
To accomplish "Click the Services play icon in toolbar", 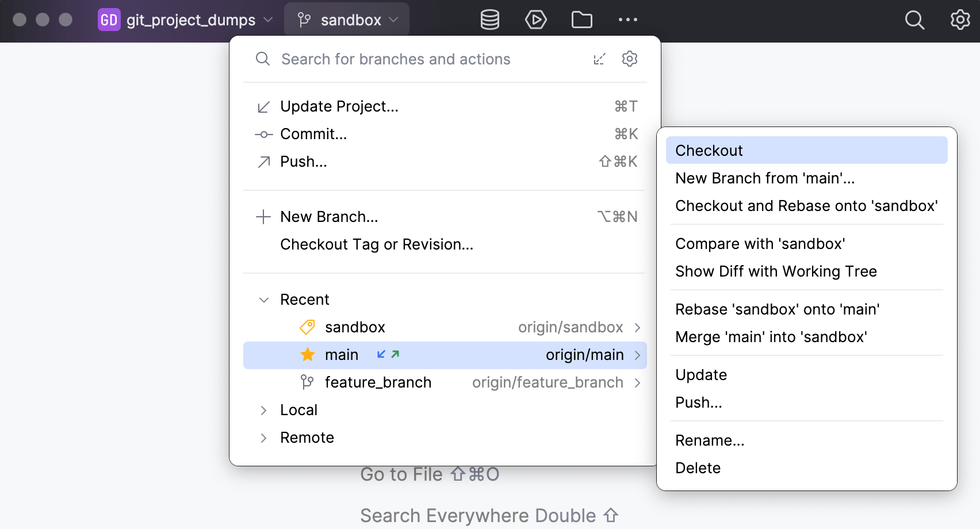I will pos(535,20).
